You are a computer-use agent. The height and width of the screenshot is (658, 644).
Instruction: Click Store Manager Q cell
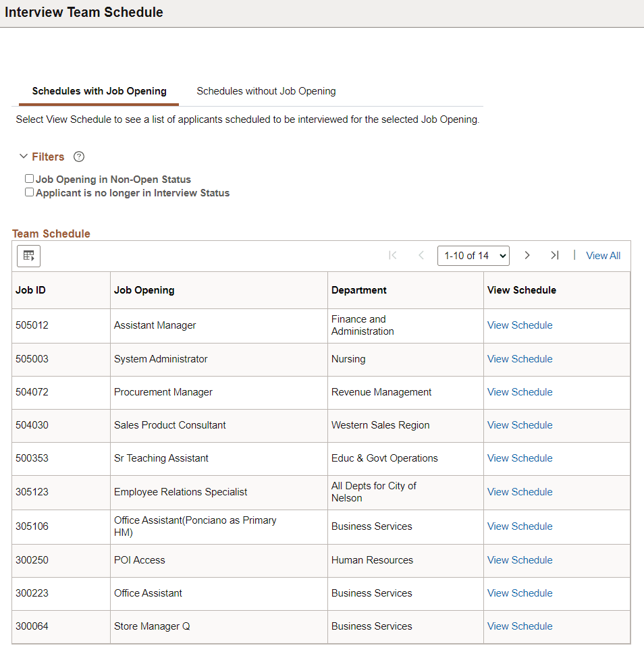coord(219,626)
